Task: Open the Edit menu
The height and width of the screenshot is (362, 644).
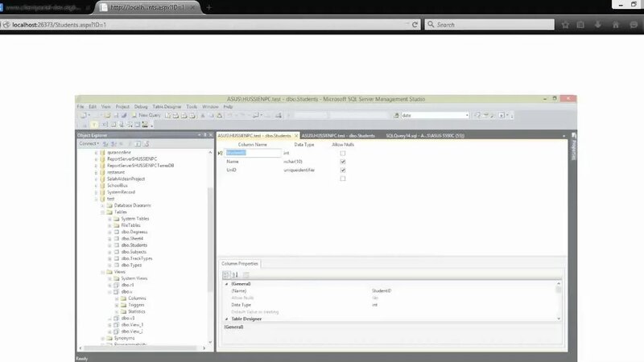Action: click(x=93, y=107)
